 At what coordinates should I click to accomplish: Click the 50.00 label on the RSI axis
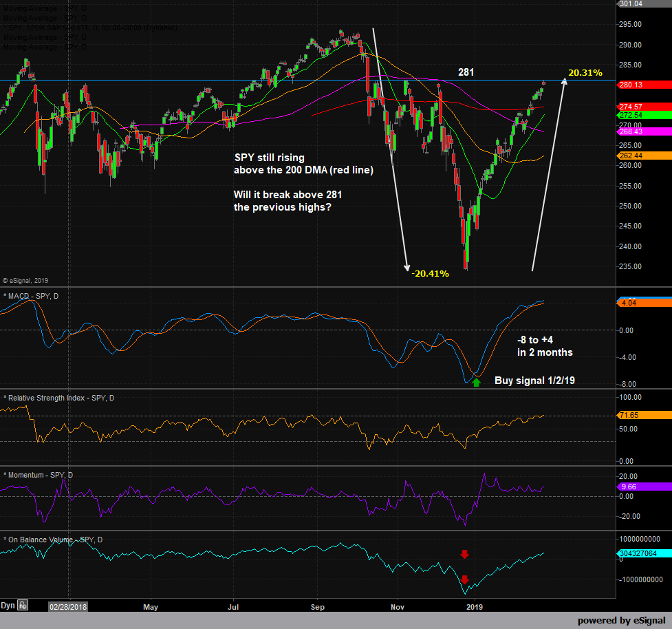(628, 429)
